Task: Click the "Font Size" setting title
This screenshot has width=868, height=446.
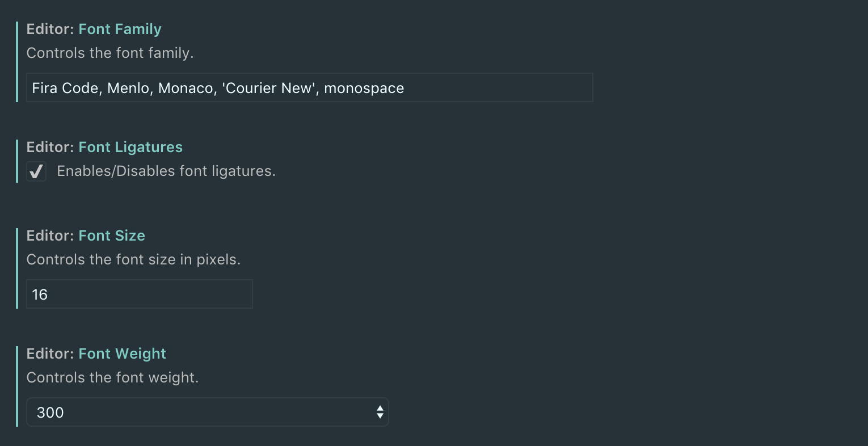Action: [112, 235]
